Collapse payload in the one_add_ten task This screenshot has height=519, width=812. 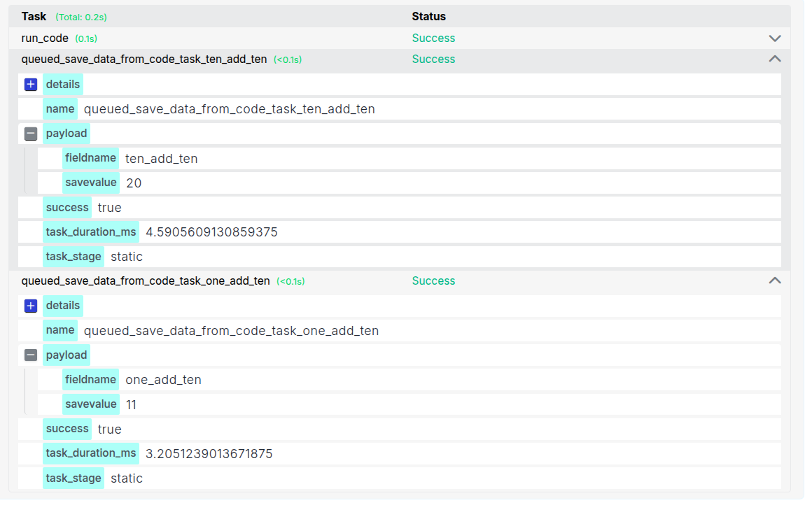[x=31, y=355]
